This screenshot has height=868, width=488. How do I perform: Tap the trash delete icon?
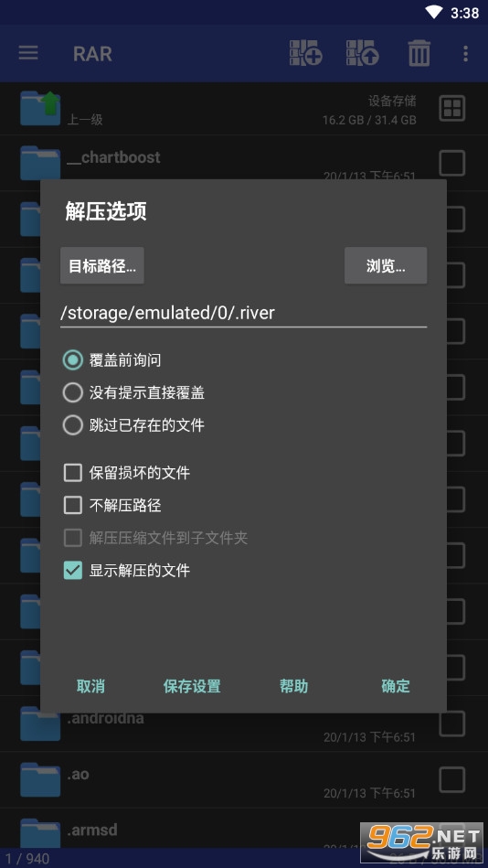tap(419, 54)
